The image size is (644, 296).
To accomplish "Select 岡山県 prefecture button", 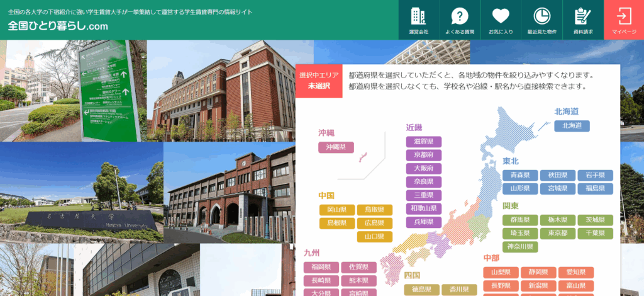I will click(x=337, y=210).
